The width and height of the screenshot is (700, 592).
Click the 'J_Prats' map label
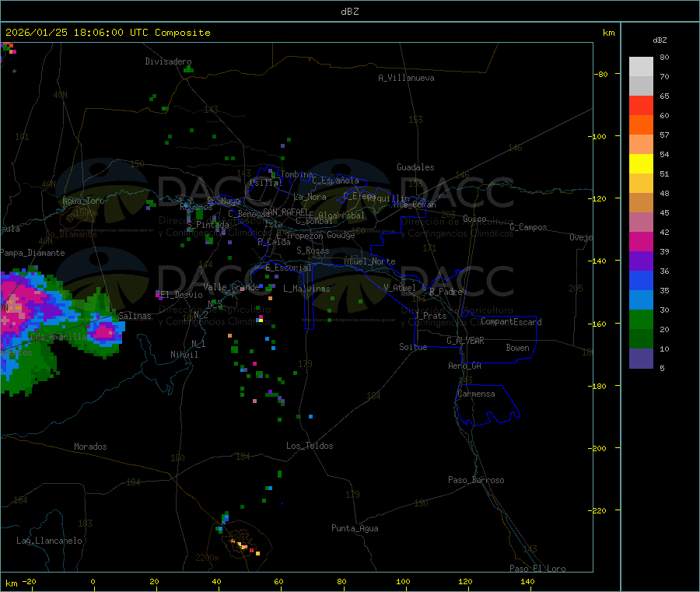[430, 315]
